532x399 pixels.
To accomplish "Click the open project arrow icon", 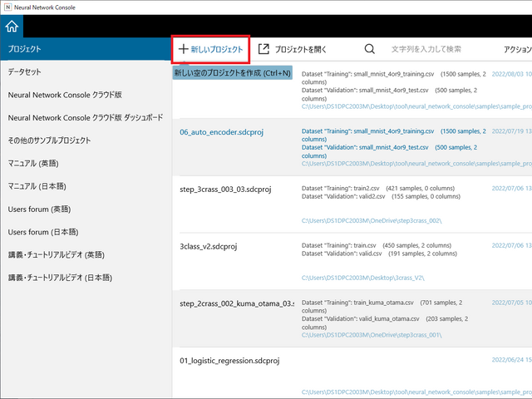I will click(x=264, y=50).
